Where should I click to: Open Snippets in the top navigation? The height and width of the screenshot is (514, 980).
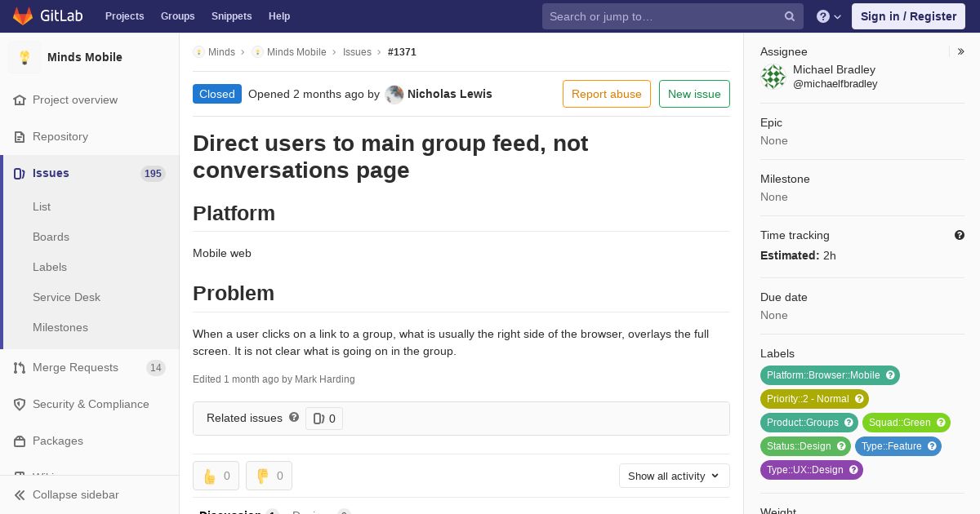tap(231, 16)
